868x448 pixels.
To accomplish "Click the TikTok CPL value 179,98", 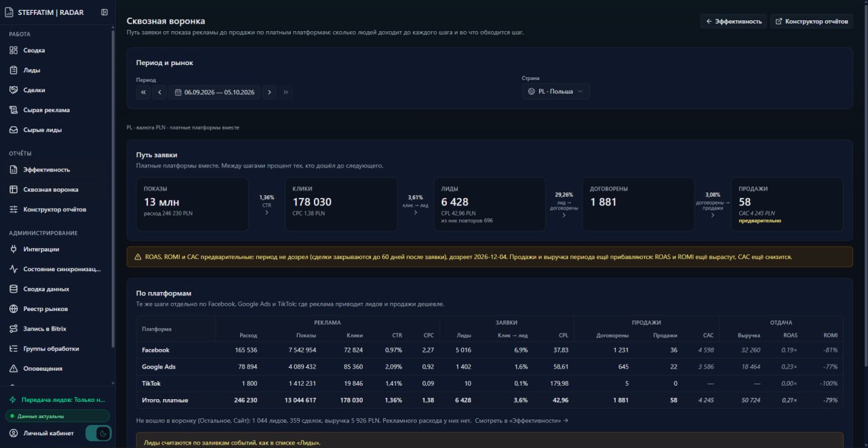I will (558, 384).
